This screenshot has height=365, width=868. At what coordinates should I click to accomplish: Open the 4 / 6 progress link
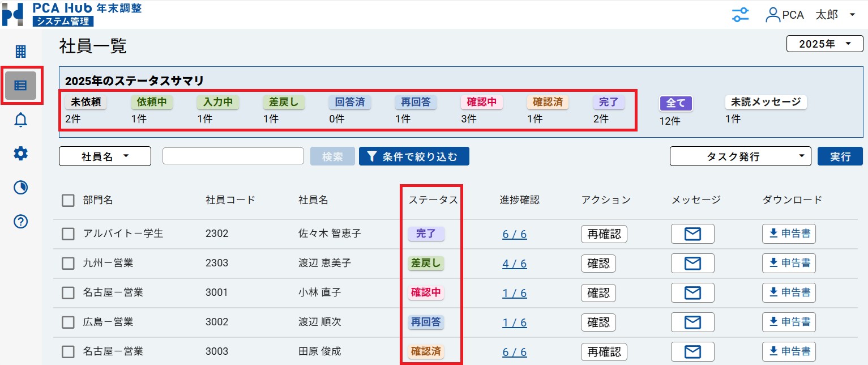[514, 264]
